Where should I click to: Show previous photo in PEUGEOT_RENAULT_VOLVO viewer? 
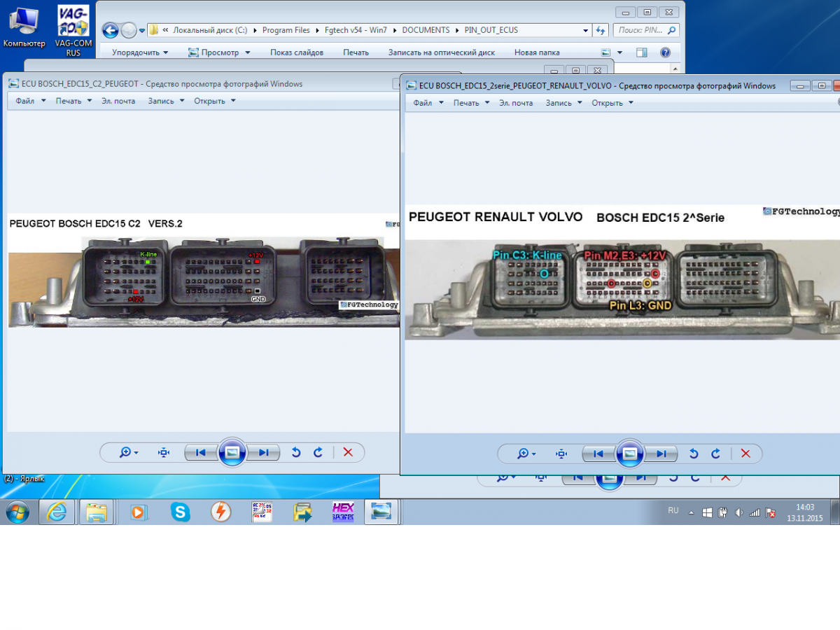point(598,454)
